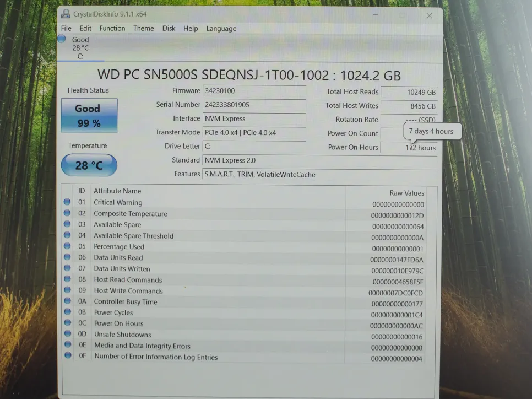Click the Serial Number field
Viewport: 532px width, 399px height.
click(254, 105)
